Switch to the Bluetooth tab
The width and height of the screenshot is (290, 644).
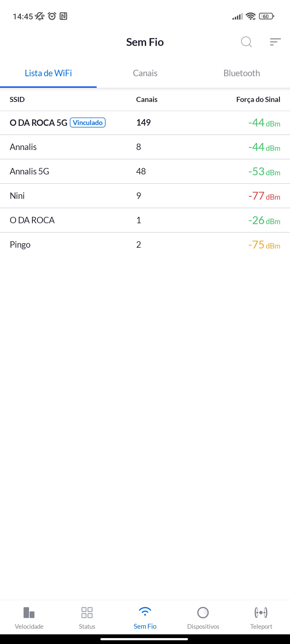[x=242, y=73]
